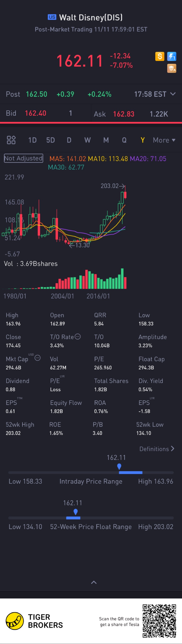Toggle the Not Adjusted price setting
Screen dimensions: 182x644
pos(24,158)
